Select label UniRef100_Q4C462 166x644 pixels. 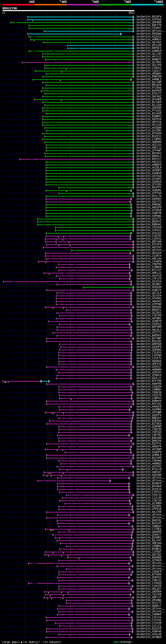149,97
